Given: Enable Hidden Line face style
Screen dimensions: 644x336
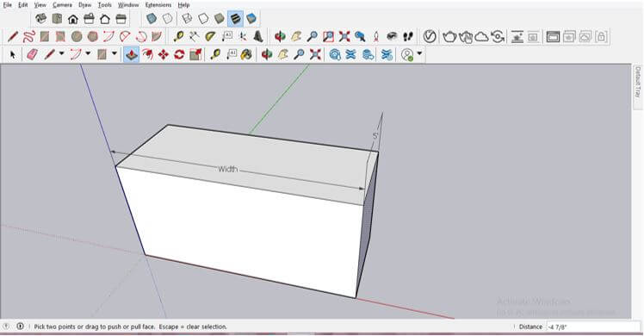Looking at the screenshot, I should pyautogui.click(x=203, y=18).
